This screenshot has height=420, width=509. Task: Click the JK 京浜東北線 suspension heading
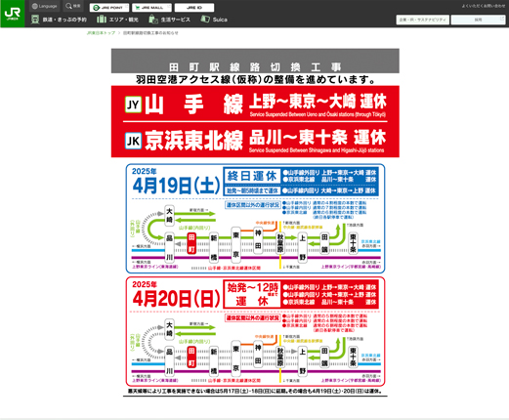coord(255,141)
